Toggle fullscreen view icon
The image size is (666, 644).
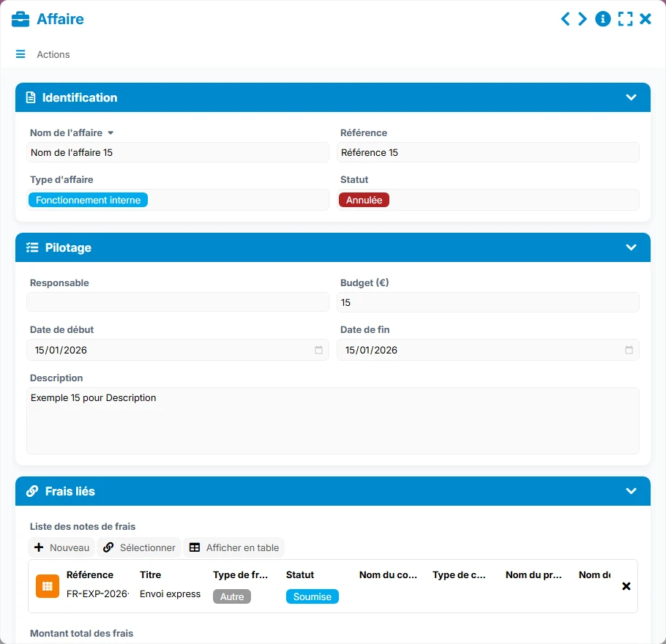625,19
